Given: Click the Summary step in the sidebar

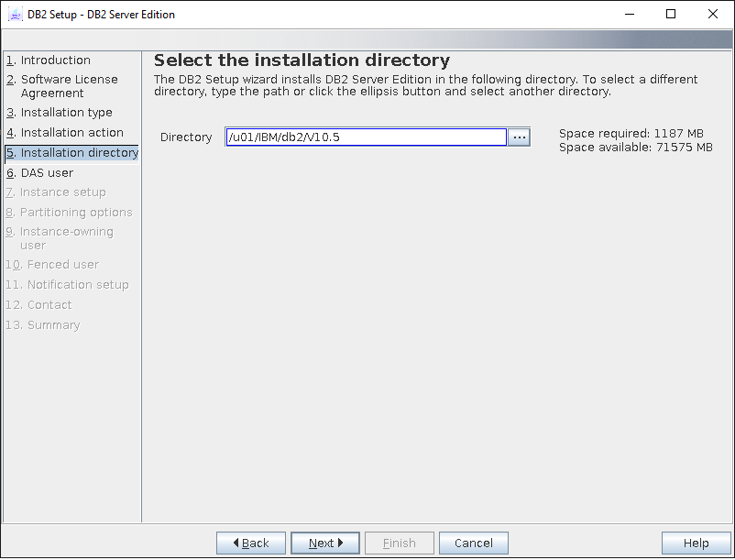Looking at the screenshot, I should (x=53, y=325).
